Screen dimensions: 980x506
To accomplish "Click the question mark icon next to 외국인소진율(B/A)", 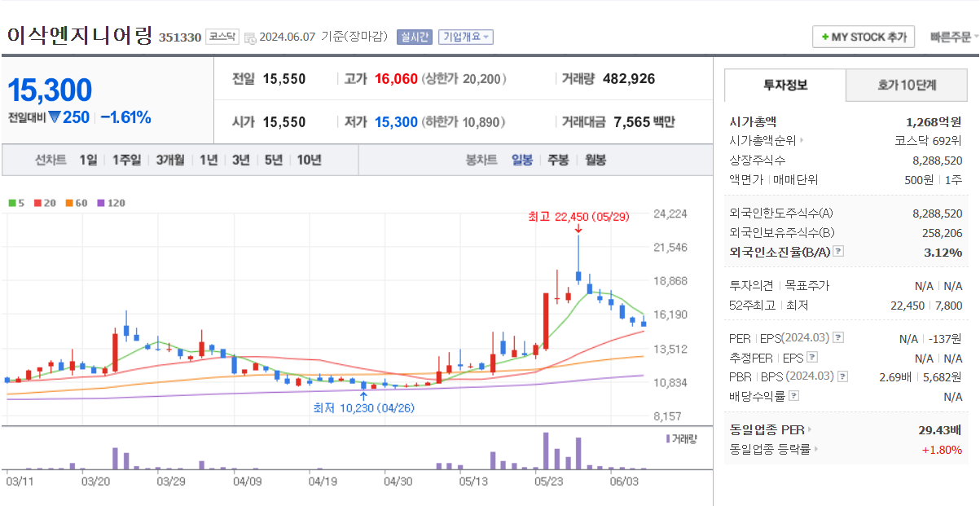I will coord(838,252).
